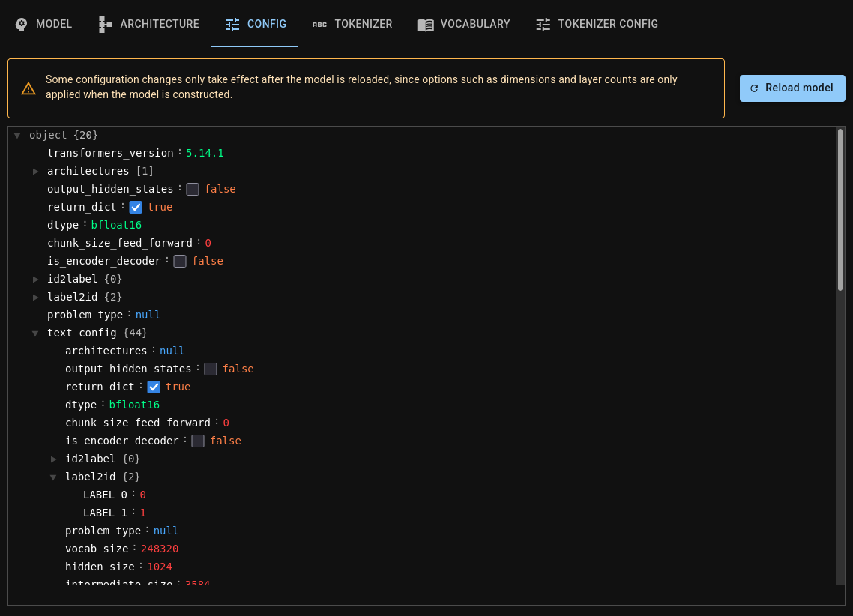The width and height of the screenshot is (853, 616).
Task: Open the Vocabulary tab
Action: coord(463,24)
